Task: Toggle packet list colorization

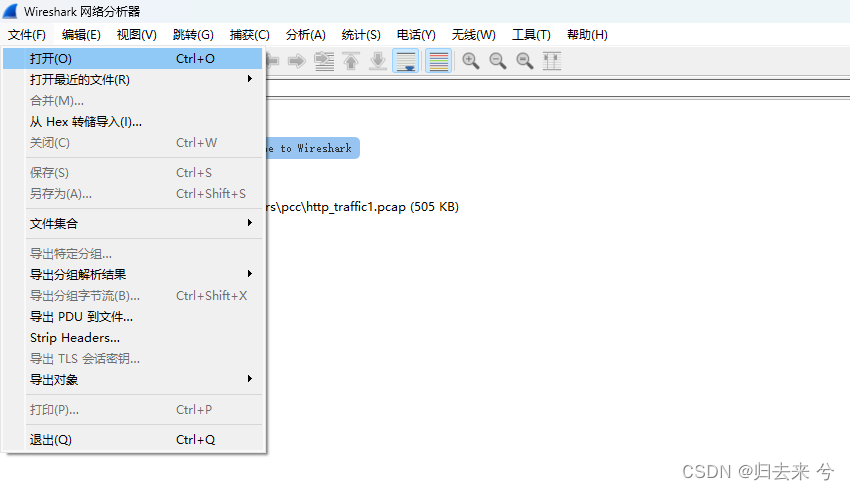Action: 439,61
